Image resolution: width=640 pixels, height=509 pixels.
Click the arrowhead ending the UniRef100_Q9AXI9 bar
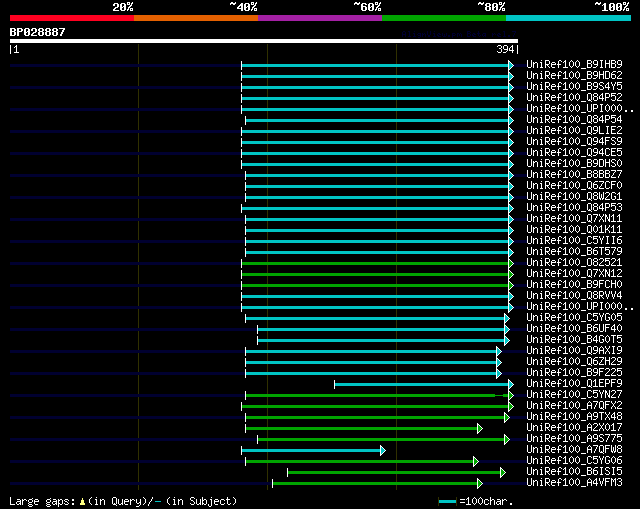498,351
